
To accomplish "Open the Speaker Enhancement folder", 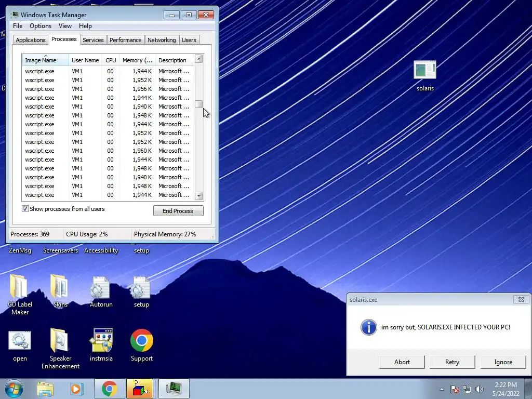I will (60, 349).
